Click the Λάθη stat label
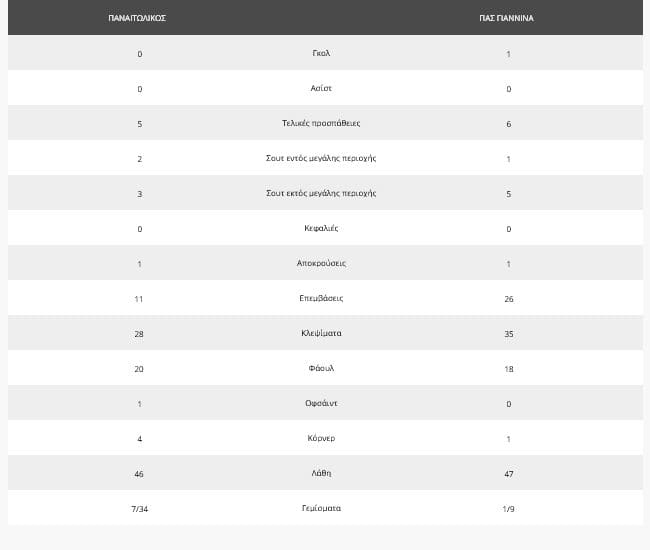The image size is (650, 550). [x=321, y=473]
